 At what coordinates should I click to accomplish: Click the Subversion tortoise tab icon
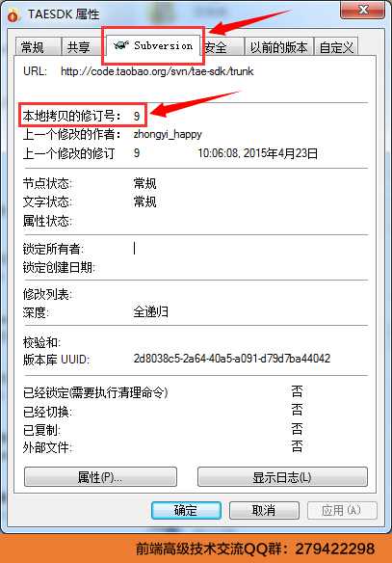click(121, 45)
